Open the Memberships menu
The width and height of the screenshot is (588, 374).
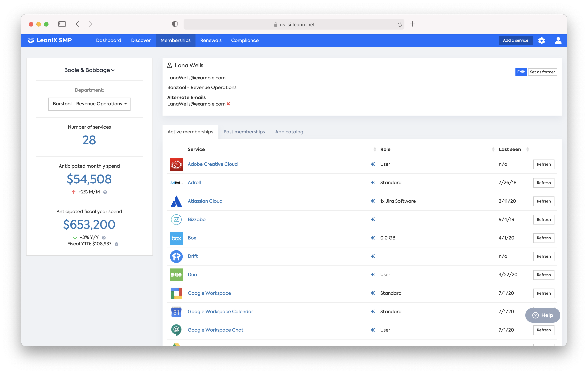176,41
